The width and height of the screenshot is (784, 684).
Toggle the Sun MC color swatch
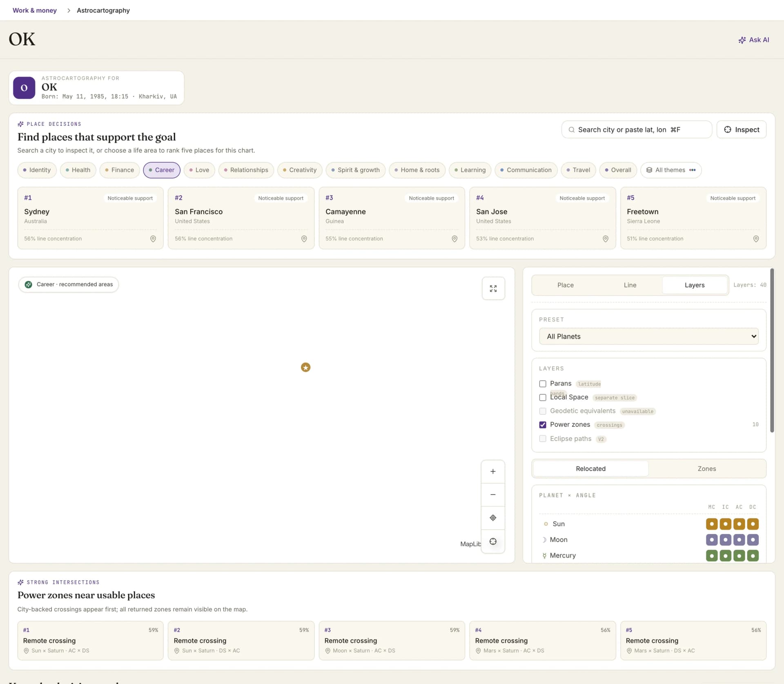(x=712, y=524)
